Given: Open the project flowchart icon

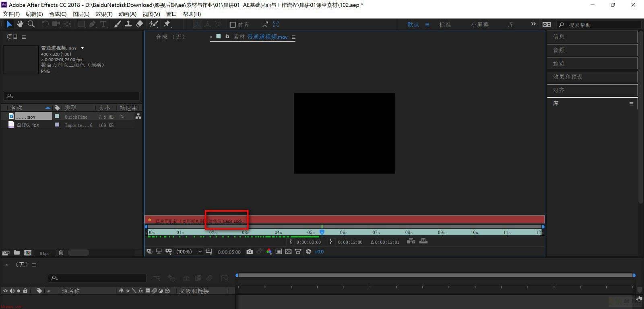Looking at the screenshot, I should [138, 116].
